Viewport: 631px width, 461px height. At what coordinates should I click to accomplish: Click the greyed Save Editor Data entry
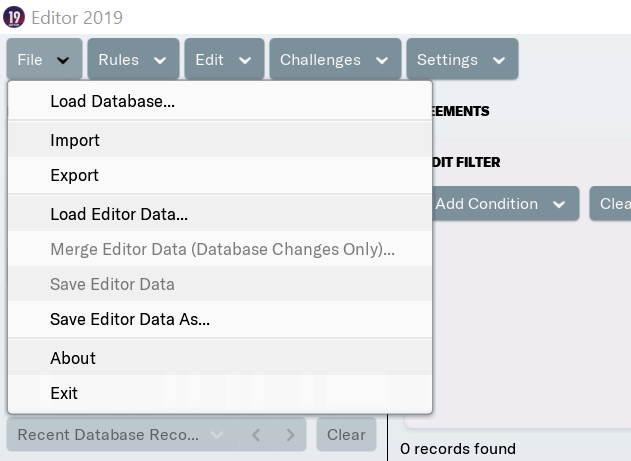coord(220,284)
